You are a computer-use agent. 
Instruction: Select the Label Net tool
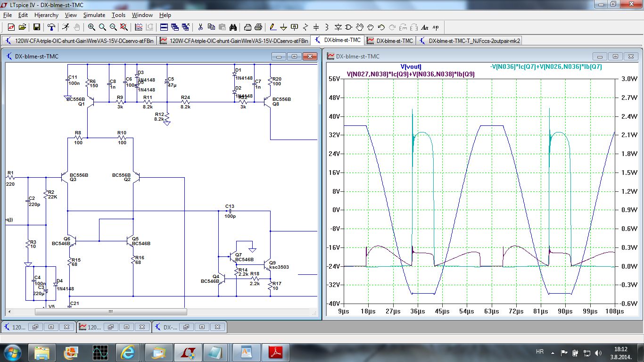(294, 27)
